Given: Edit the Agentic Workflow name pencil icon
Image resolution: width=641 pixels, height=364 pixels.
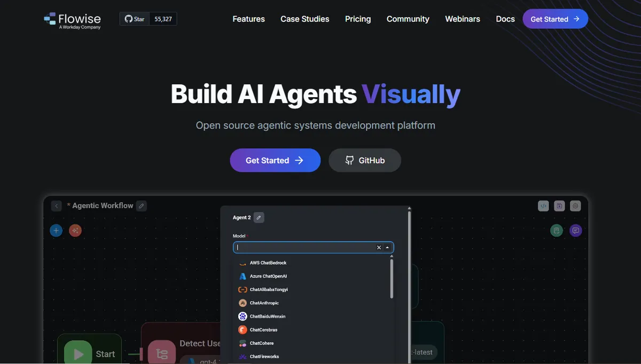Looking at the screenshot, I should 141,205.
